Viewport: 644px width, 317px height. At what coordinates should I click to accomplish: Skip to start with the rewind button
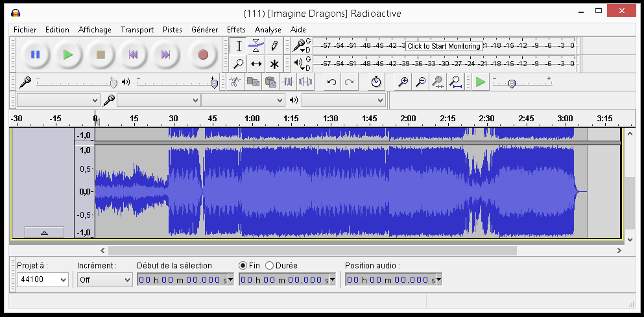coord(133,54)
